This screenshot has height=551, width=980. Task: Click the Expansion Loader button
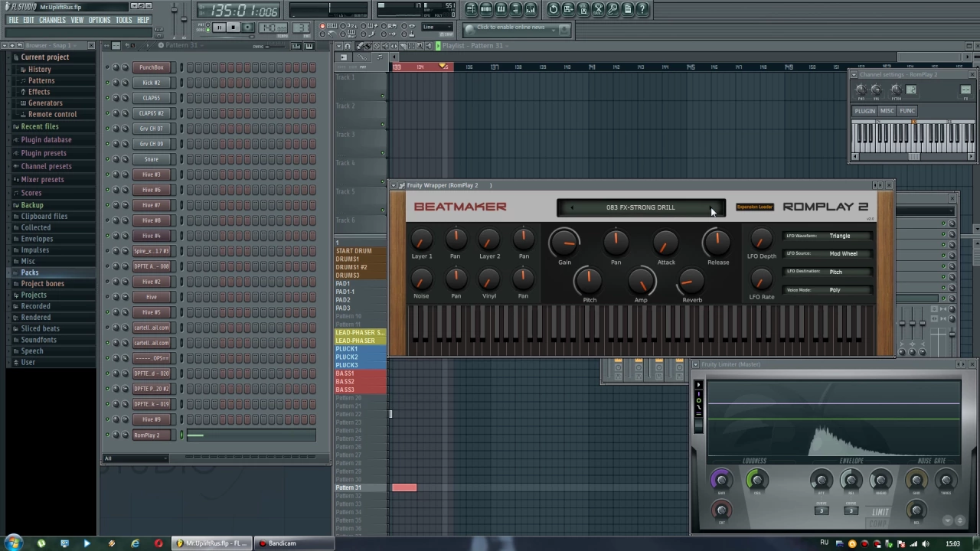click(x=755, y=207)
